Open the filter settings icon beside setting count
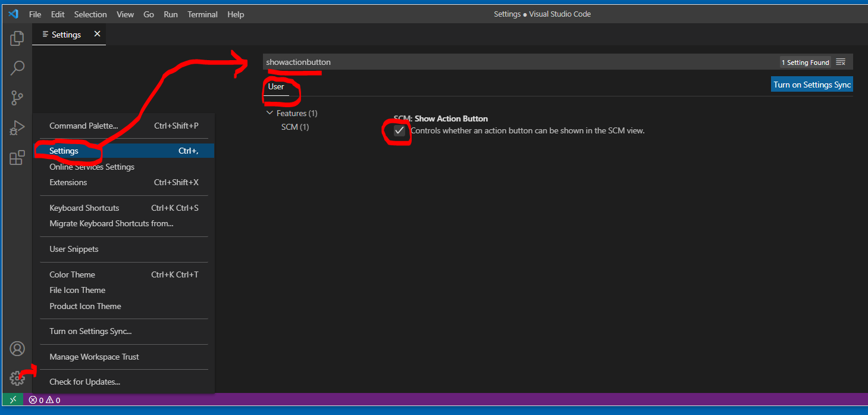Image resolution: width=868 pixels, height=415 pixels. (x=841, y=61)
